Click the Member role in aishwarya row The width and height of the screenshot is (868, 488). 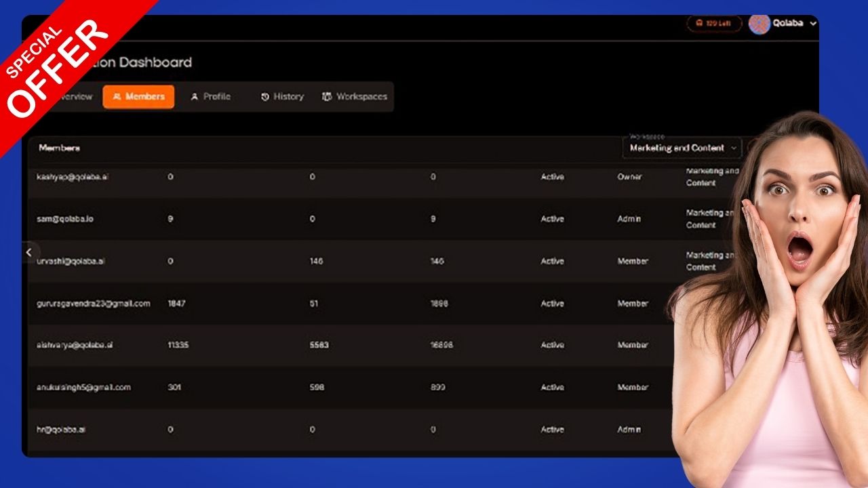pos(633,345)
